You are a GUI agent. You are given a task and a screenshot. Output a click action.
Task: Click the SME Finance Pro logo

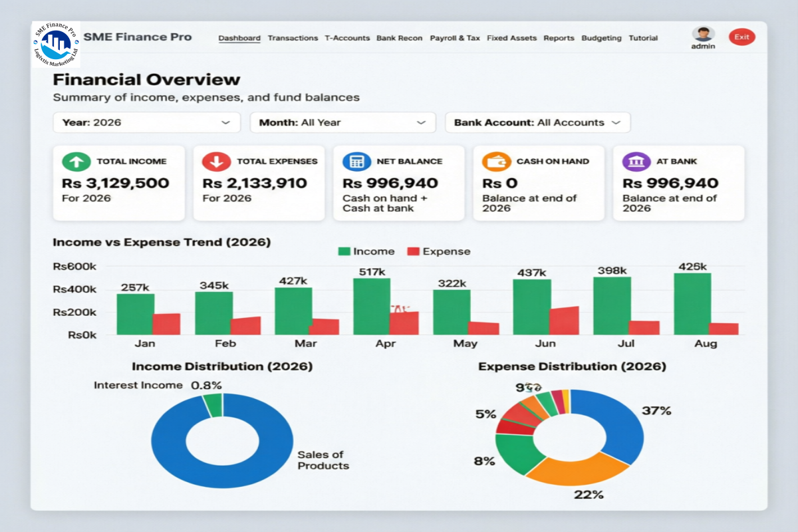(56, 44)
